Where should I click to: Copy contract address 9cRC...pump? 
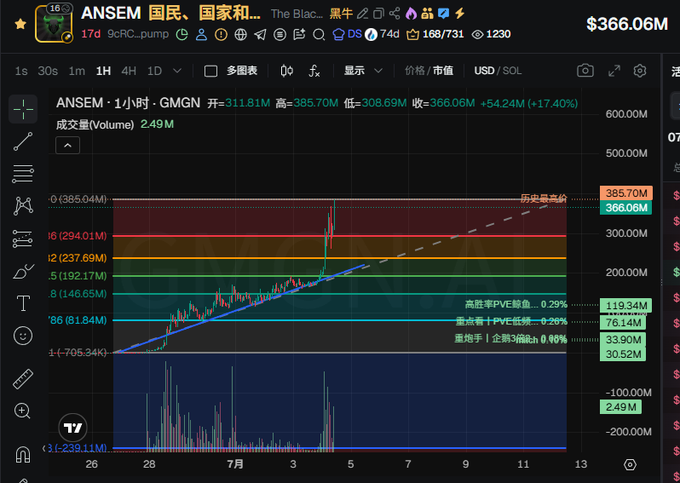(138, 34)
